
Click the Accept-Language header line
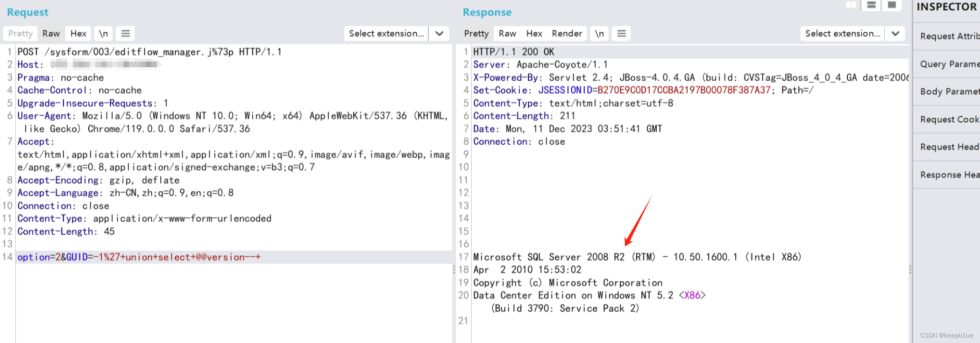pyautogui.click(x=126, y=193)
